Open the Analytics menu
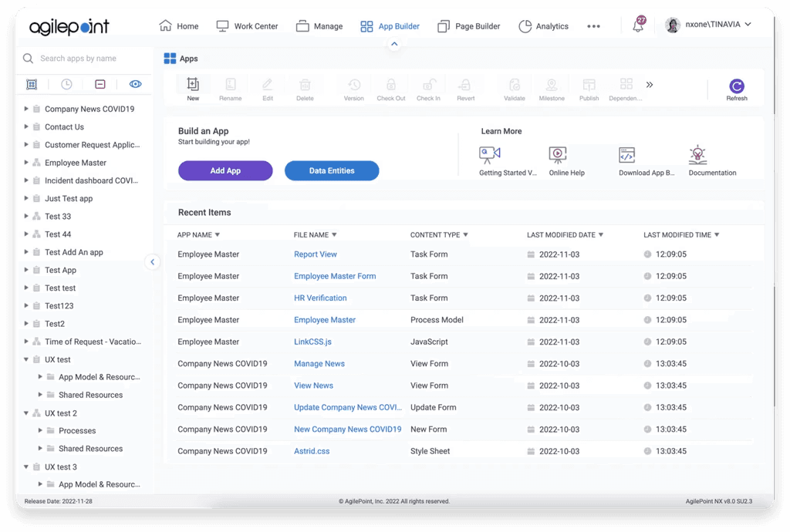The width and height of the screenshot is (790, 532). click(543, 25)
